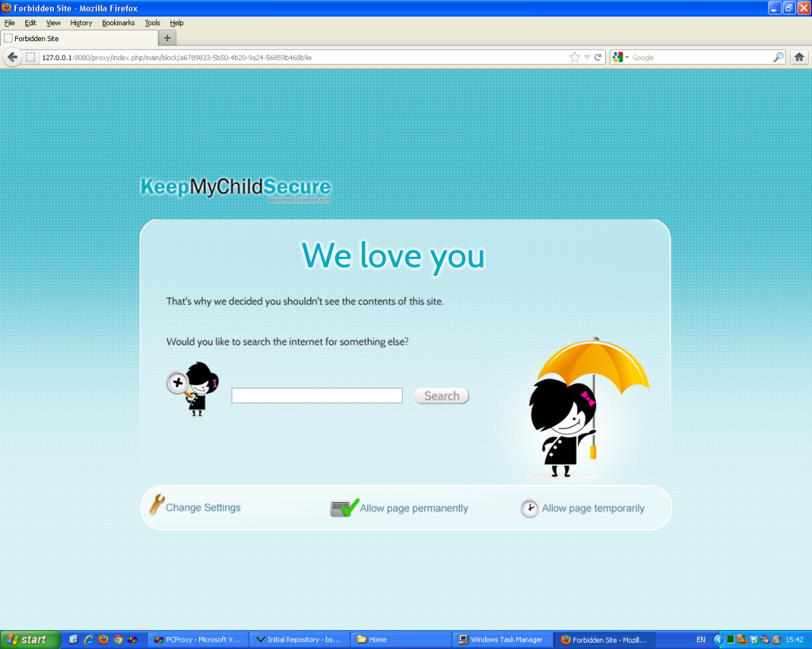The image size is (812, 649).
Task: Click the search magnifier in Google box
Action: click(x=778, y=57)
